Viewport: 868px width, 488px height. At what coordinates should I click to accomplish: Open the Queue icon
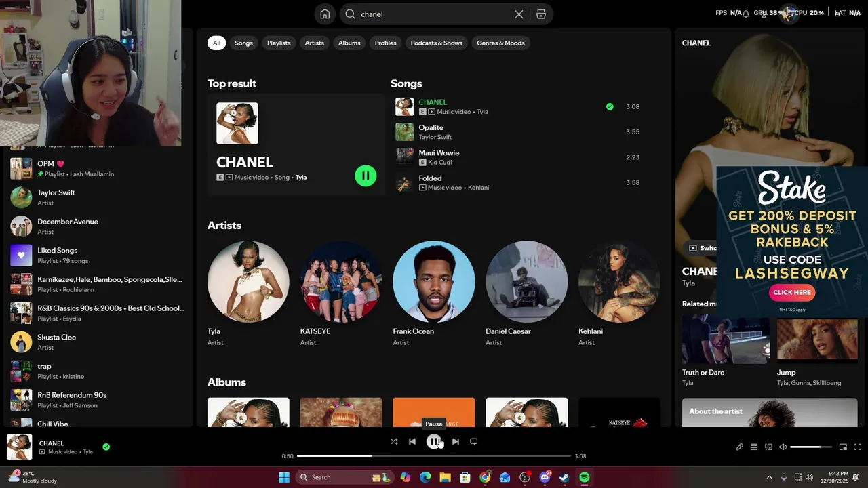754,447
